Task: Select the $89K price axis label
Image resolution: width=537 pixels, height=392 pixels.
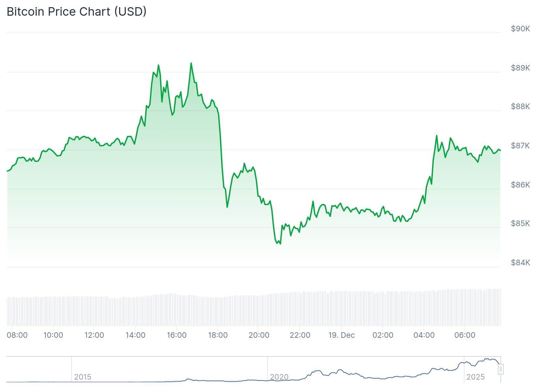Action: pos(520,68)
